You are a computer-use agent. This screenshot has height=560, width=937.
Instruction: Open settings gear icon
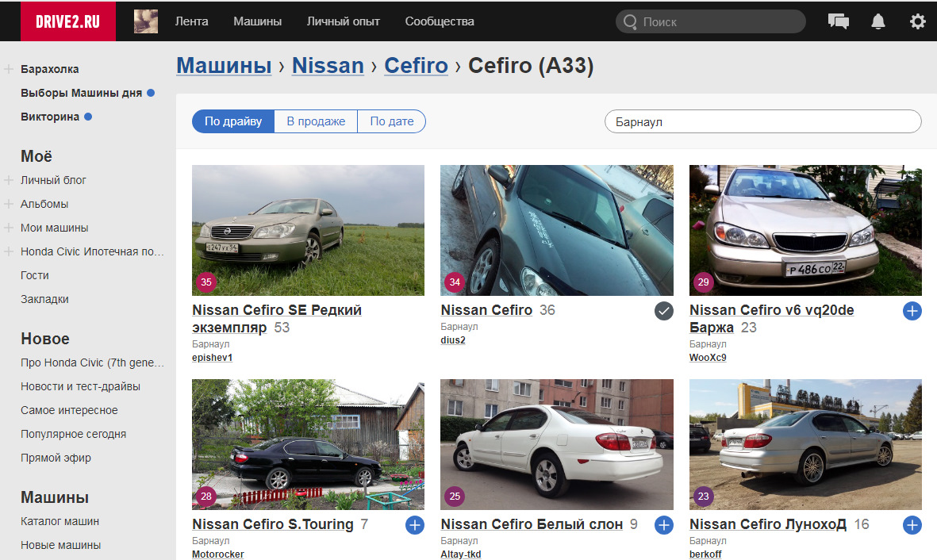[917, 21]
